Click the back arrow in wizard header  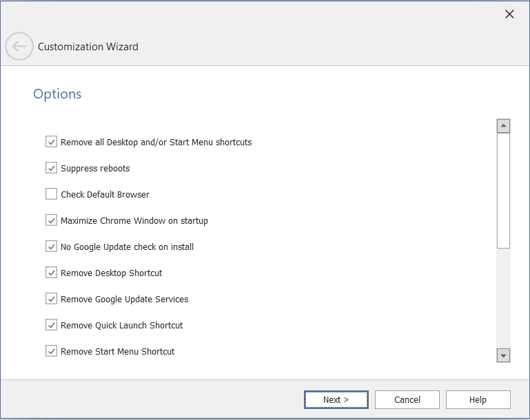coord(19,47)
